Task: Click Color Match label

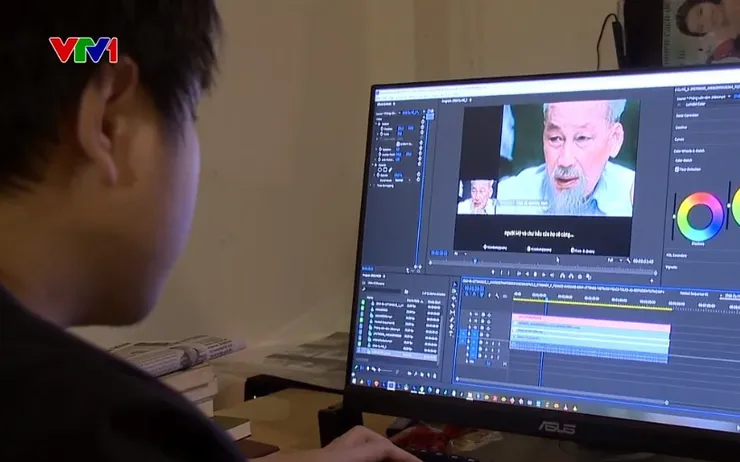Action: click(683, 160)
